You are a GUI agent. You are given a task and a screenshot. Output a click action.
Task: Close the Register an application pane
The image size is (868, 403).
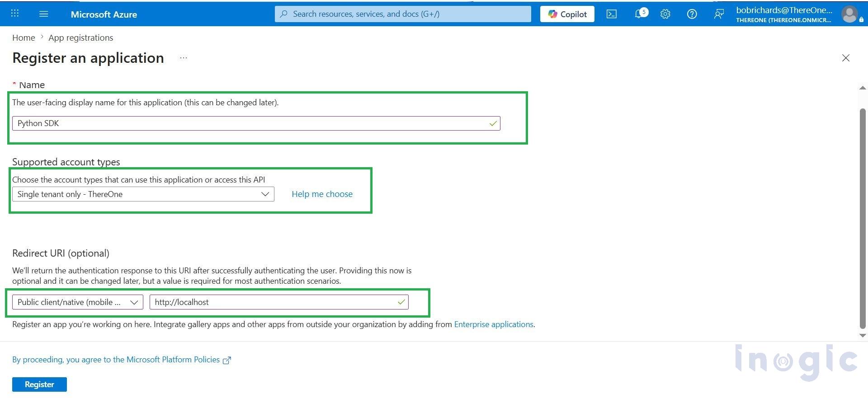click(846, 58)
